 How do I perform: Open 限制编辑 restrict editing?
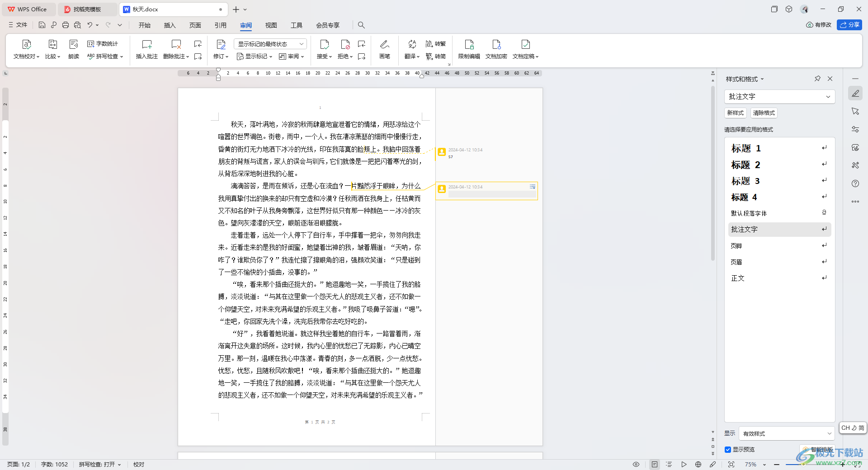(x=469, y=49)
